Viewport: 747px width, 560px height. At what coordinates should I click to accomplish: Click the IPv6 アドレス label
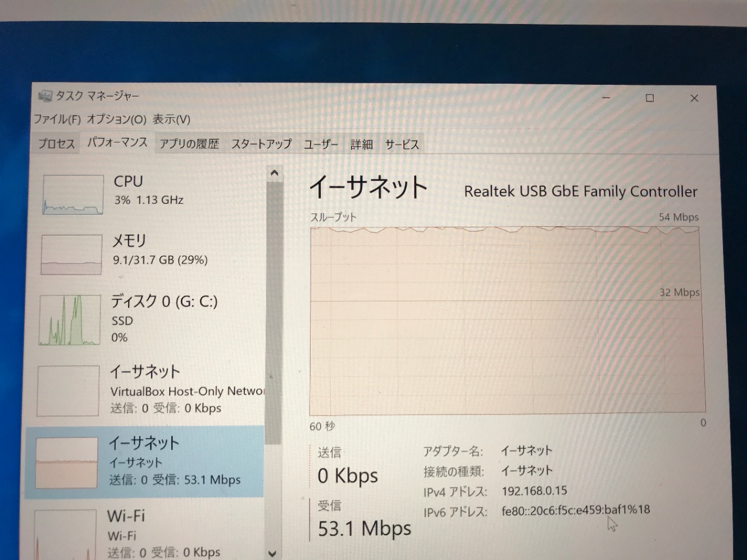[x=456, y=512]
